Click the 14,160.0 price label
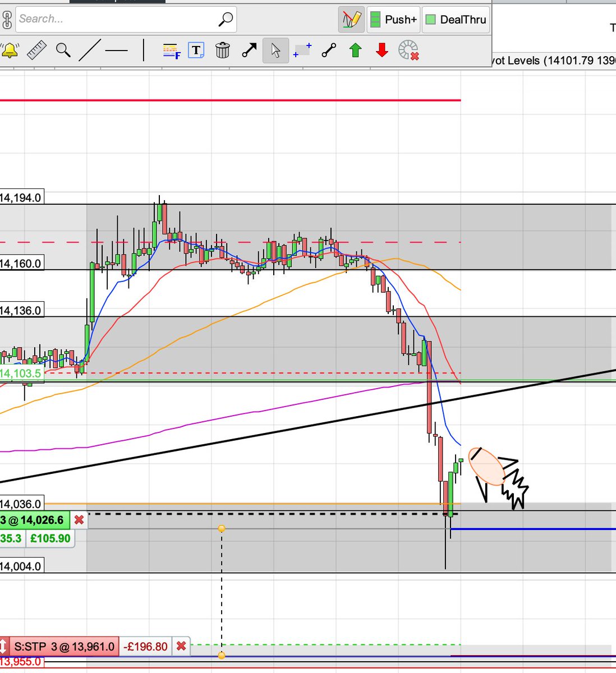616x673 pixels. pos(21,264)
